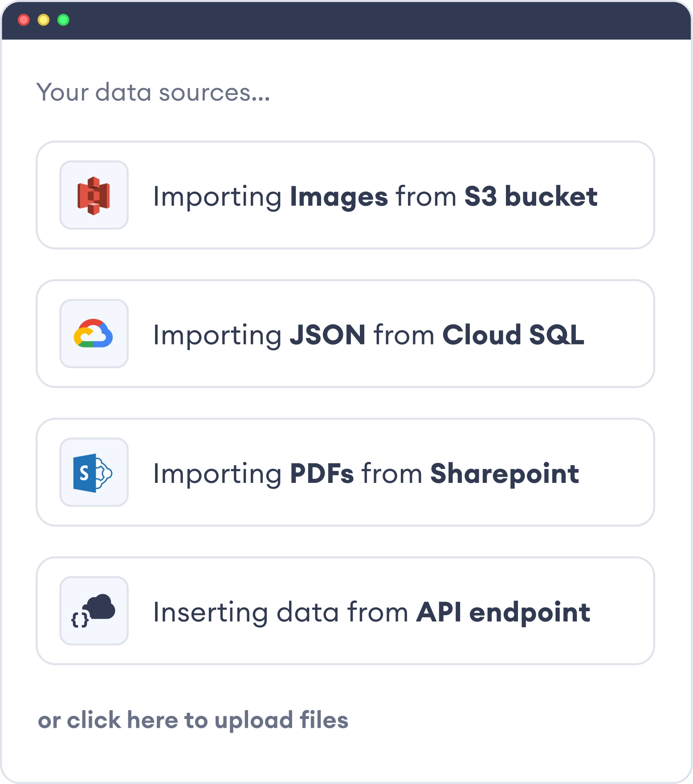Click the green maximize window dot

click(x=63, y=20)
